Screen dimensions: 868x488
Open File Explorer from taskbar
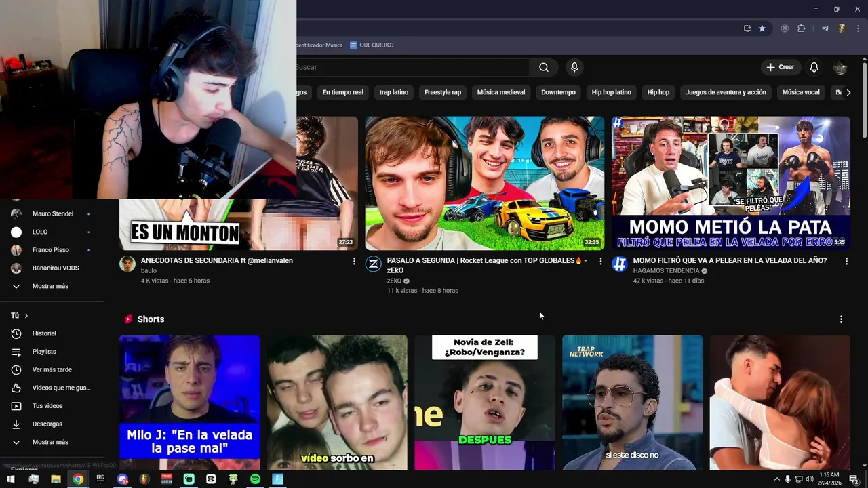[56, 479]
